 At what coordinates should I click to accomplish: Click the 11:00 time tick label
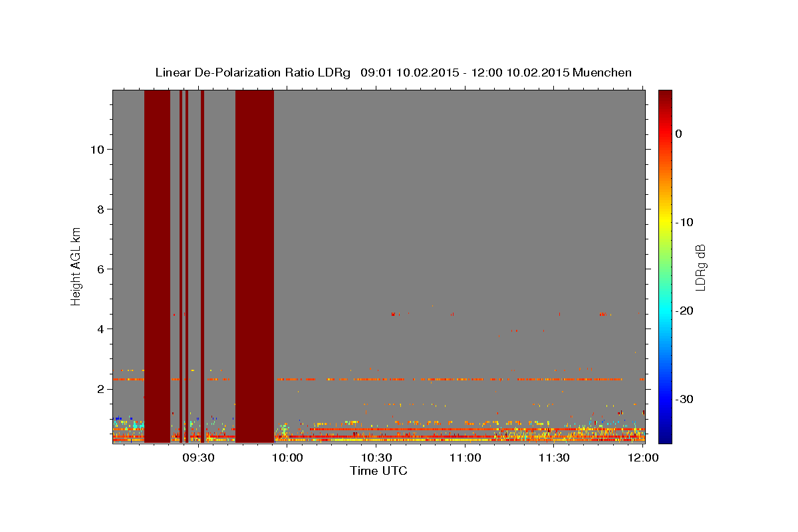click(x=465, y=458)
